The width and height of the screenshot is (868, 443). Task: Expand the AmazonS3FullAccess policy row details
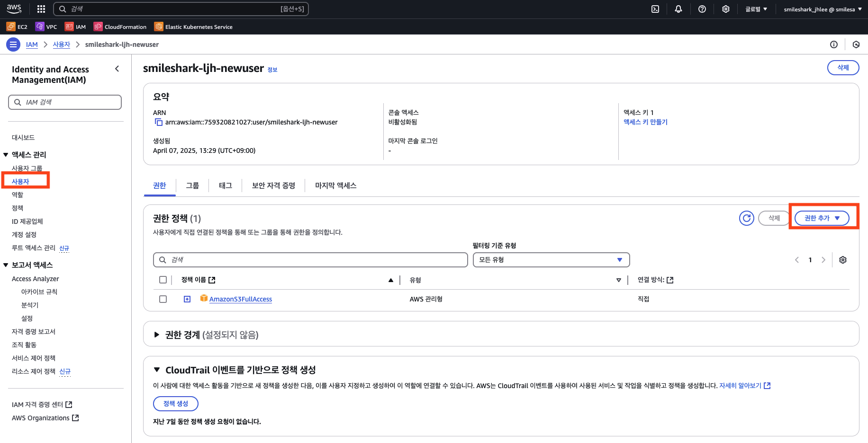pyautogui.click(x=187, y=299)
